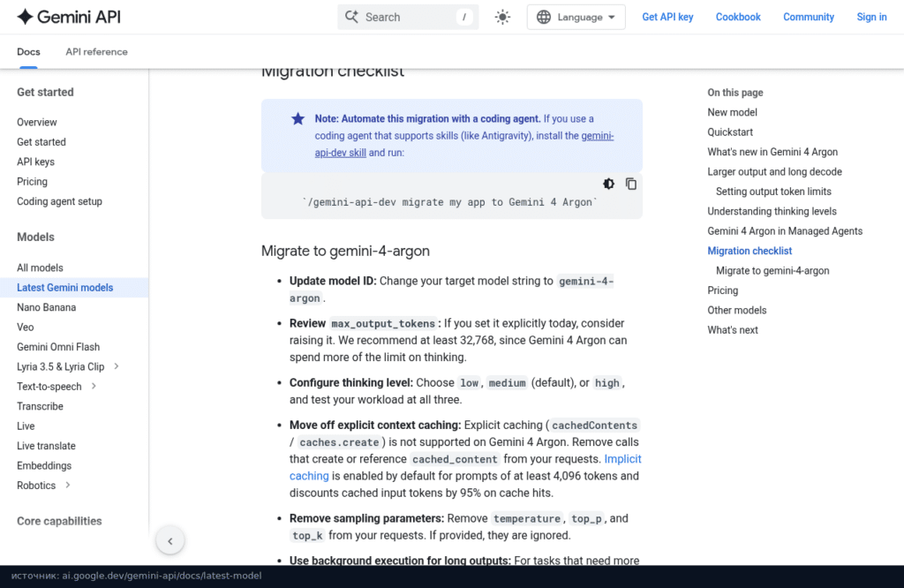Click the search sparkle magnifier icon
Image resolution: width=904 pixels, height=588 pixels.
351,17
